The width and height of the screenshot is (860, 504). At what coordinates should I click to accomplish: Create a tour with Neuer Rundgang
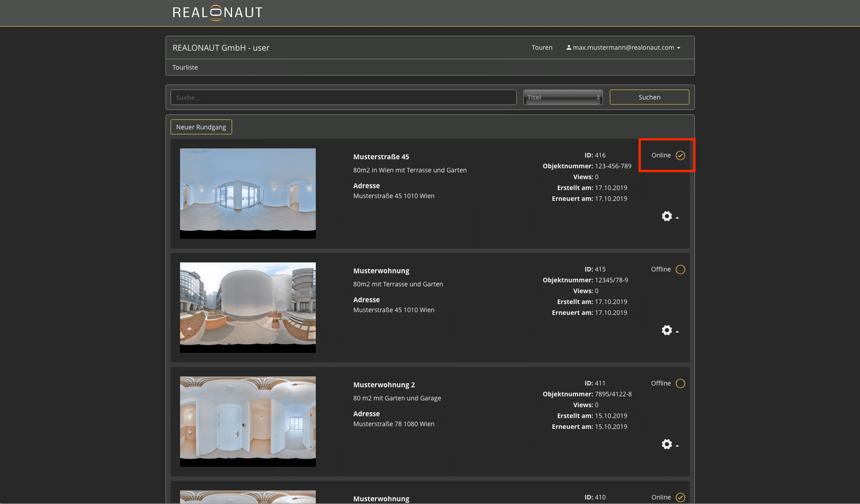201,127
